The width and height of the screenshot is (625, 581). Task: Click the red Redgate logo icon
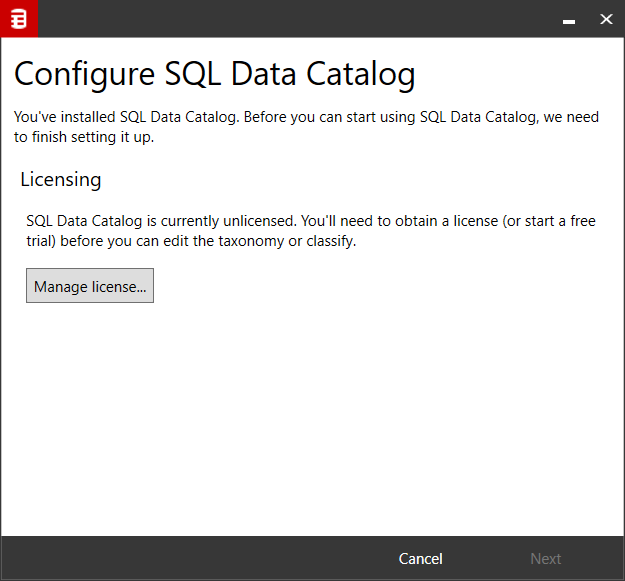pos(18,18)
